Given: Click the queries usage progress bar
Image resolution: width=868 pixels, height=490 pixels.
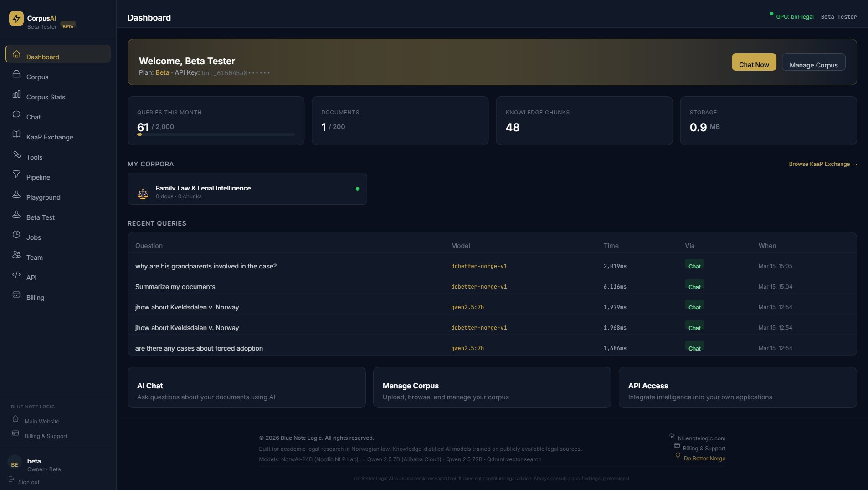Looking at the screenshot, I should 216,134.
